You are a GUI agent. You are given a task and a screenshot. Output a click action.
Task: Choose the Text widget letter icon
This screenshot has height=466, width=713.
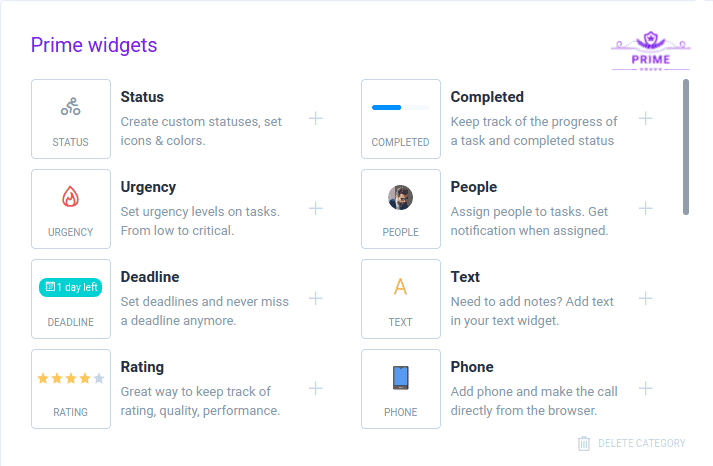[401, 288]
